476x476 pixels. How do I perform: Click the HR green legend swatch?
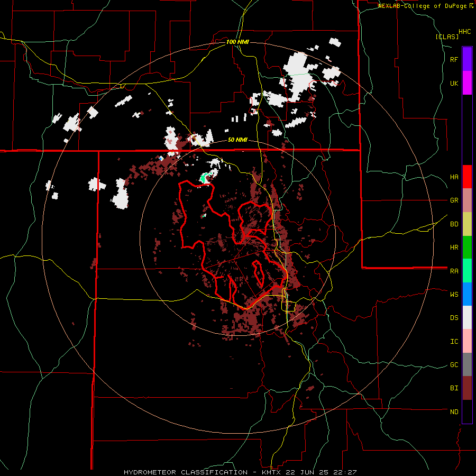467,248
